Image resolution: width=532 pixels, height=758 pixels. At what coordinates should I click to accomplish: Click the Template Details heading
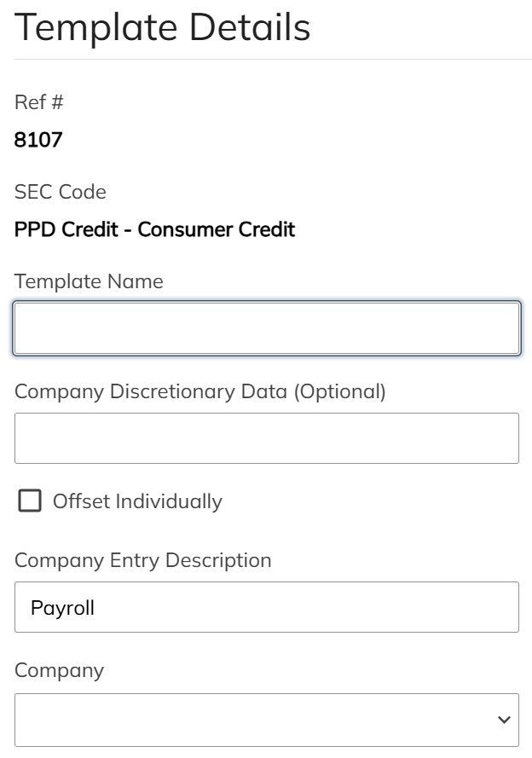162,28
